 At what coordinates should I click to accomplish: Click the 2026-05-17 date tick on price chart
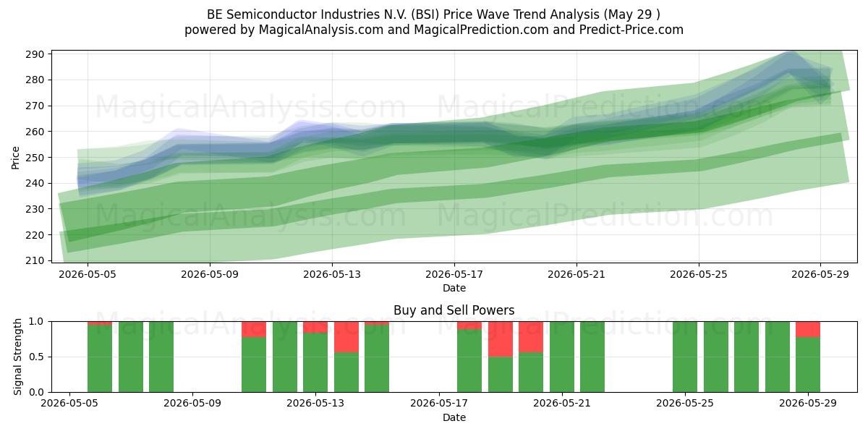tap(454, 274)
